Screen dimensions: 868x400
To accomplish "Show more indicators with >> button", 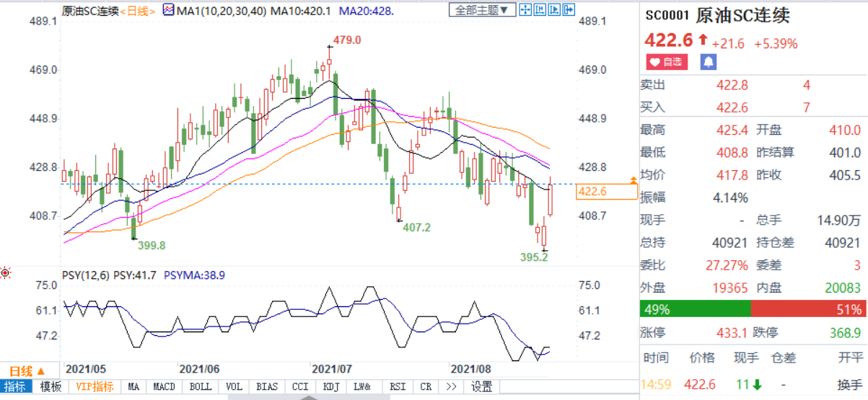I will tap(452, 386).
